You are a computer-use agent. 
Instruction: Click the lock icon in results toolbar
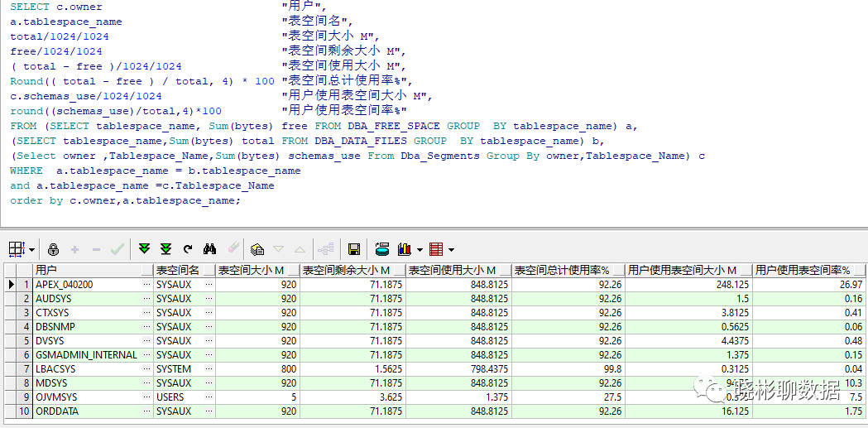(53, 249)
